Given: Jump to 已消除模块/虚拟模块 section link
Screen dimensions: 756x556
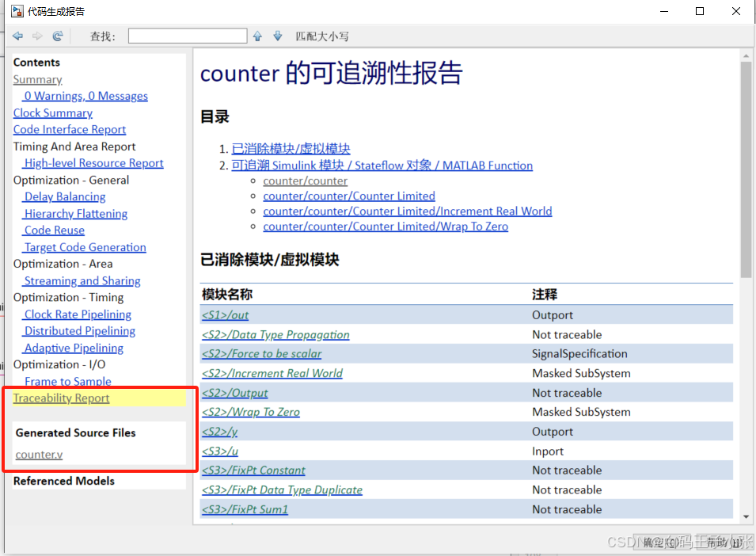Looking at the screenshot, I should click(291, 149).
